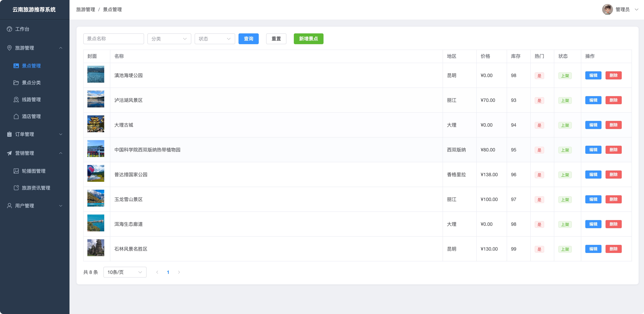Delete the 石林风景名胜区 row
Screen dimensions: 644x314
coord(613,249)
